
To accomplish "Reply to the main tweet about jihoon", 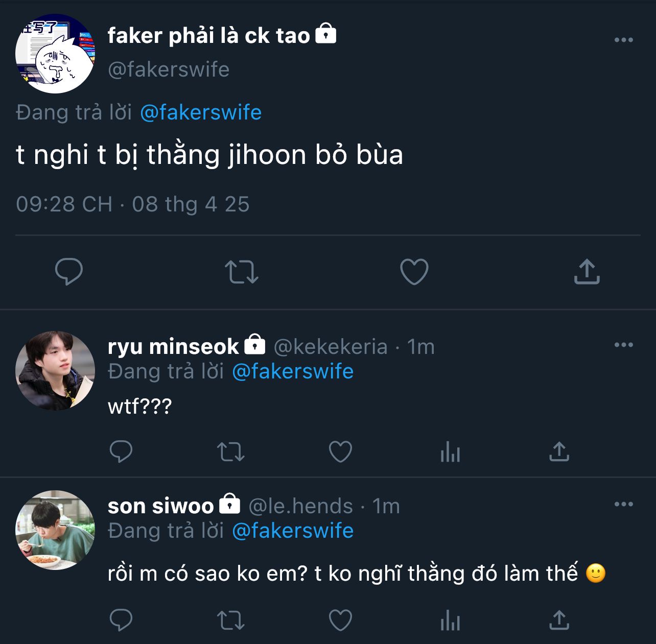I will (x=69, y=271).
